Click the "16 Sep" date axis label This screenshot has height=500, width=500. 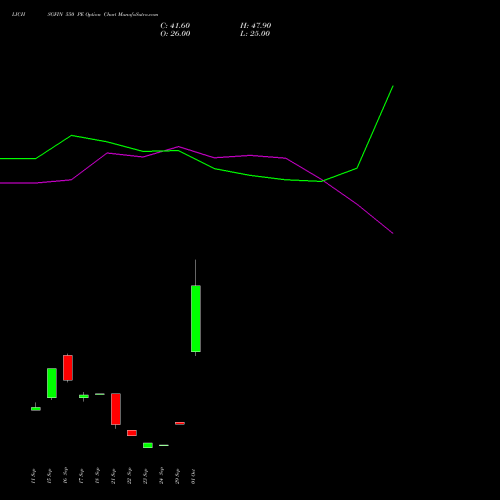pyautogui.click(x=65, y=475)
